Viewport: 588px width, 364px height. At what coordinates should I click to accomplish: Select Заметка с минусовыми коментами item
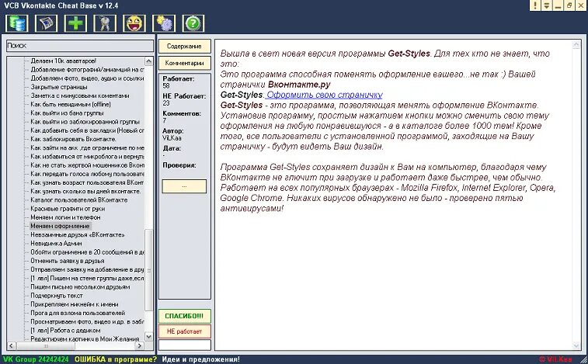[80, 95]
